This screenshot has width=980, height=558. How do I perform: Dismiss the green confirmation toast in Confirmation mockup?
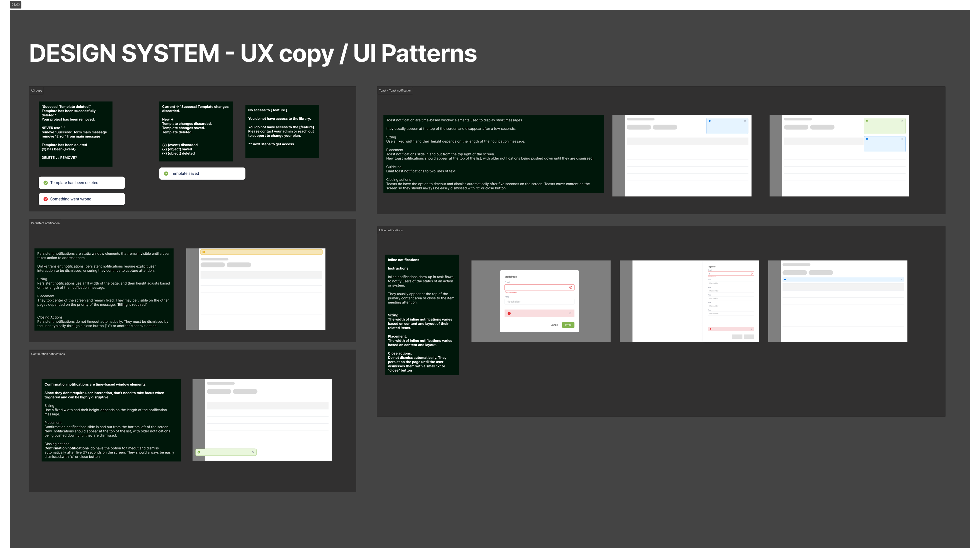[x=253, y=452]
